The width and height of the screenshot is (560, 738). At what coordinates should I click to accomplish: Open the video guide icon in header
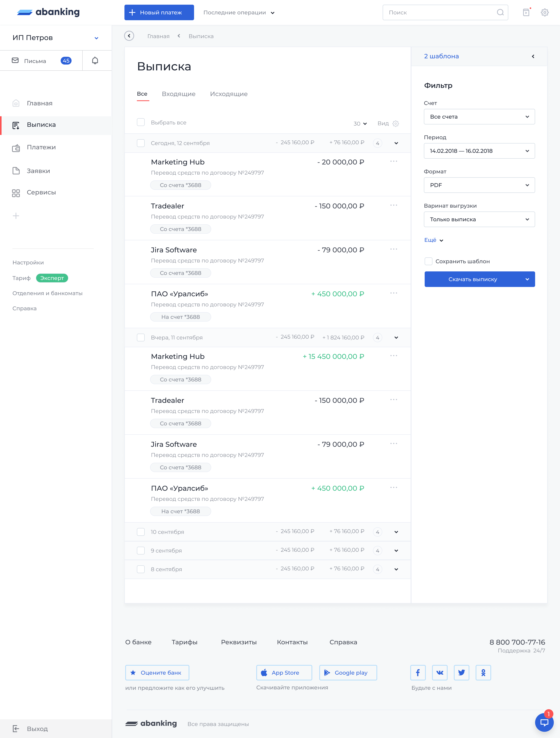tap(526, 12)
